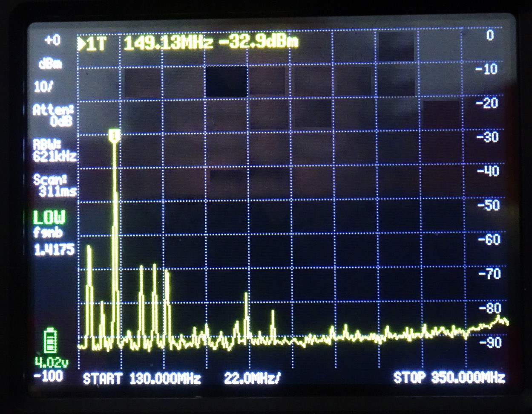The height and width of the screenshot is (414, 532).
Task: Tap the 22.0MHz/ span per division
Action: click(252, 379)
